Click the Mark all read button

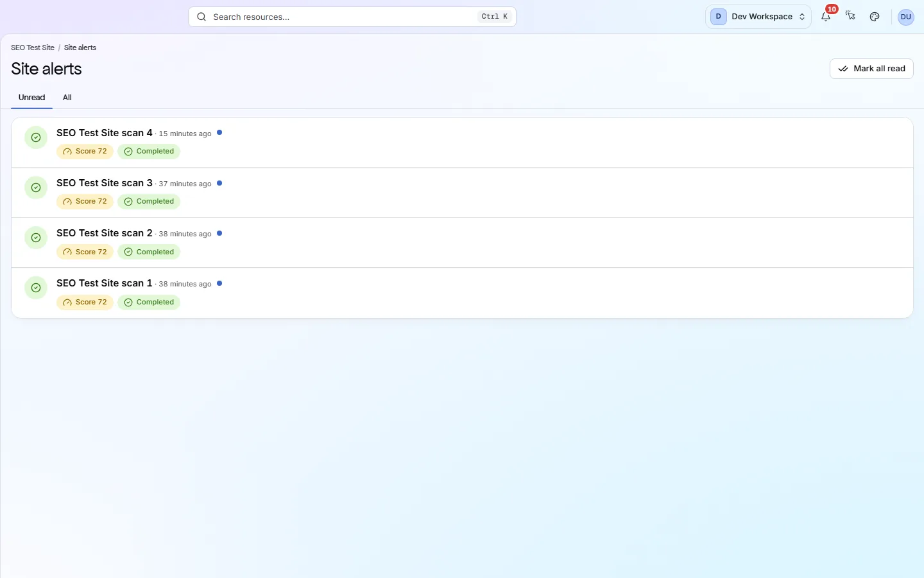click(871, 69)
